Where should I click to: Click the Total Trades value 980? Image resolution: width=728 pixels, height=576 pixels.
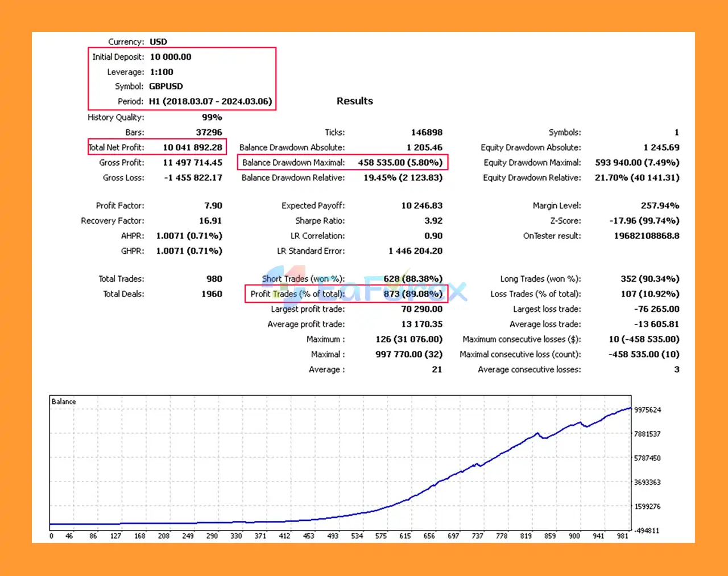coord(214,279)
